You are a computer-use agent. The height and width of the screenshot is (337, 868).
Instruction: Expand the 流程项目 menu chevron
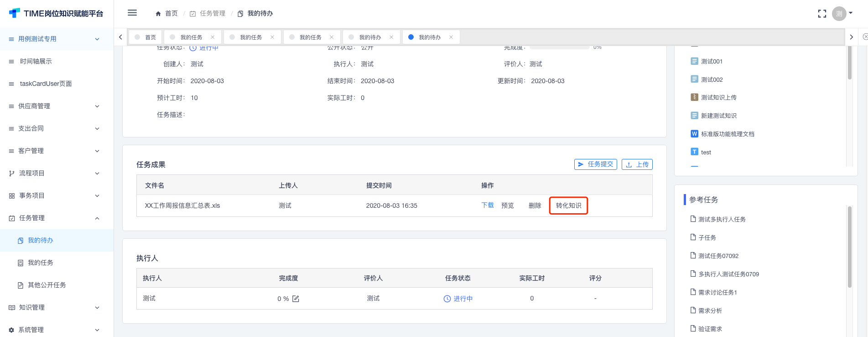[97, 174]
